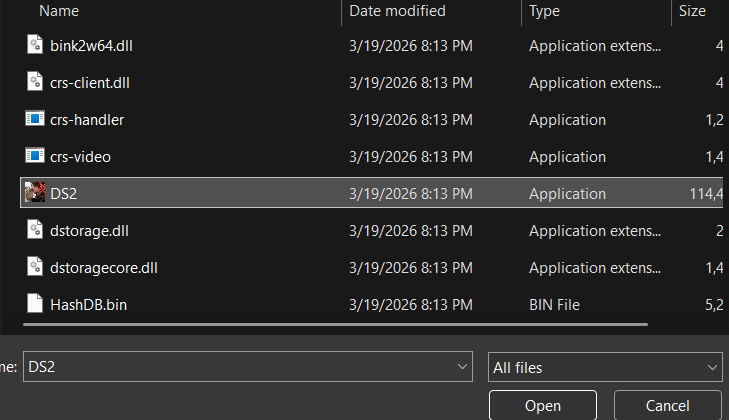Image resolution: width=729 pixels, height=420 pixels.
Task: Select the dstorage.dll file icon
Action: pos(35,230)
